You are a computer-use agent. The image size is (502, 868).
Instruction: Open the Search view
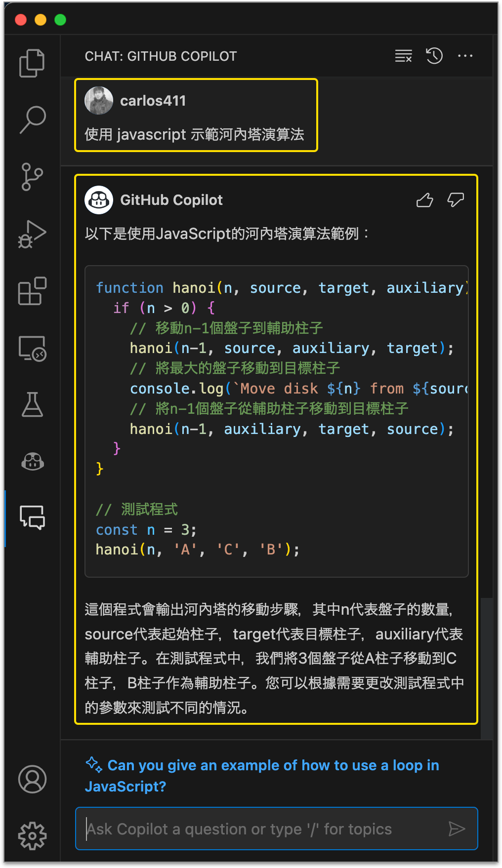[x=32, y=120]
